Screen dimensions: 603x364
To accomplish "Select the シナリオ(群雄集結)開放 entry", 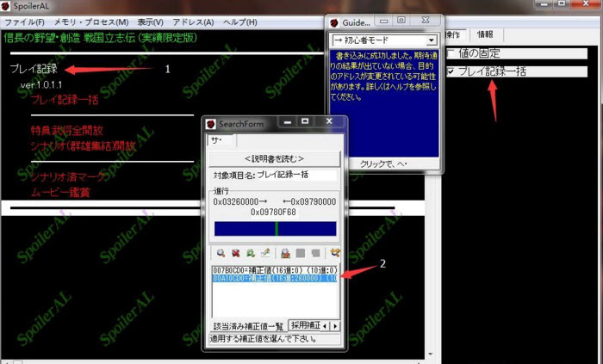I will click(83, 146).
